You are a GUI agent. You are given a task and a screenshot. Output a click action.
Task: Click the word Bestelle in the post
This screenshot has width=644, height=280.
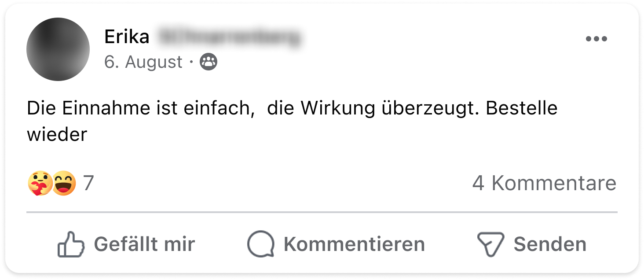tap(522, 108)
